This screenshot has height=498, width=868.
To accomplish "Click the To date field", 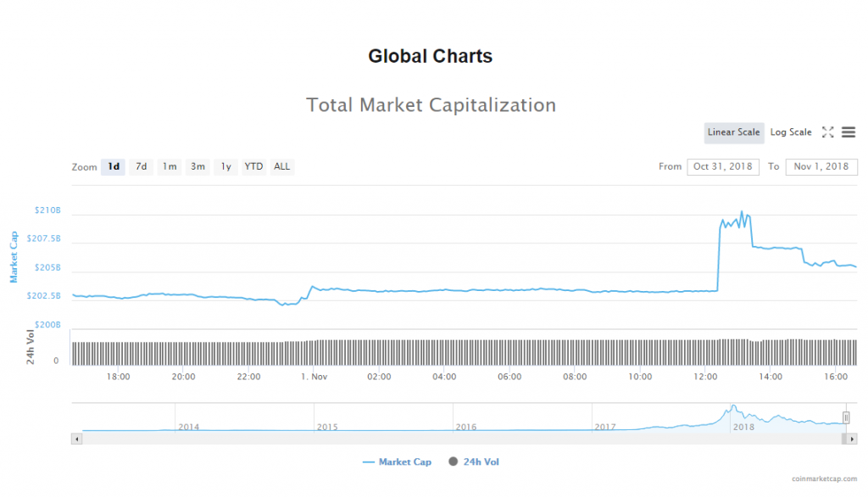I will point(821,167).
